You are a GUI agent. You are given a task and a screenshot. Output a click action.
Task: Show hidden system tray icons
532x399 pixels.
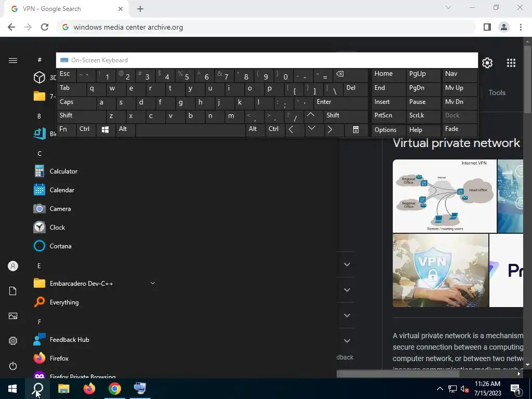pyautogui.click(x=440, y=389)
